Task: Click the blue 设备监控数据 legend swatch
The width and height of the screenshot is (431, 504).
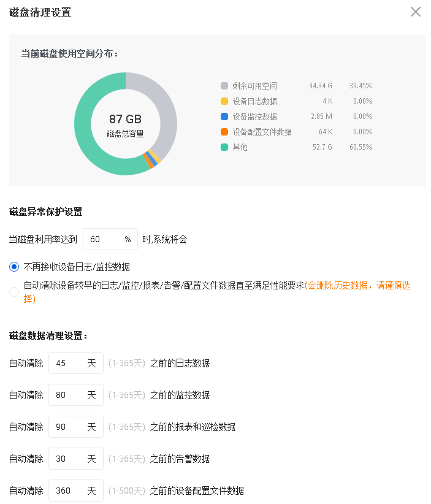Action: [224, 116]
